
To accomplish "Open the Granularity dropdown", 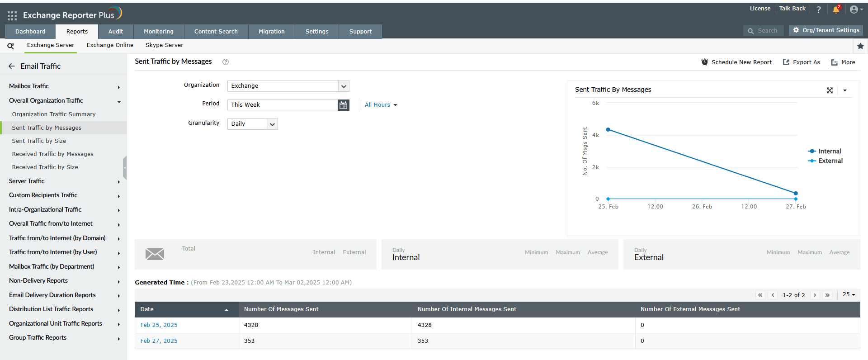I will (x=253, y=124).
